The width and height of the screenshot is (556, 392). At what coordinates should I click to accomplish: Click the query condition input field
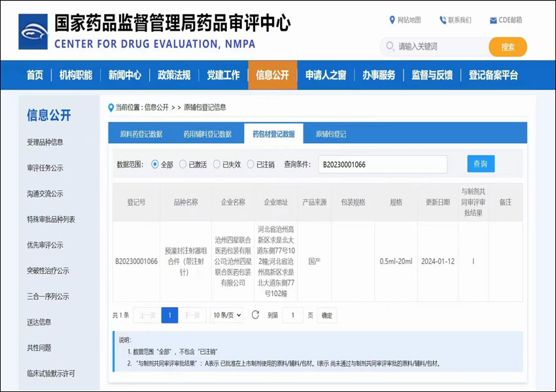pyautogui.click(x=383, y=165)
